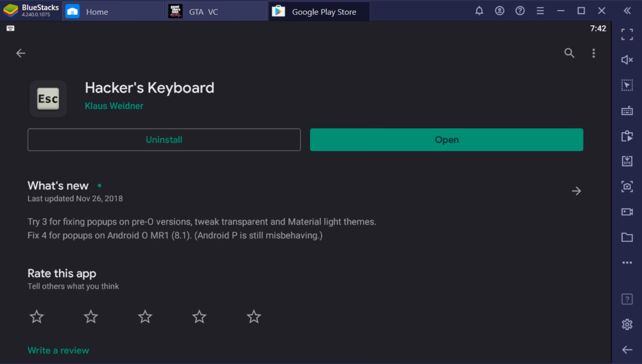The height and width of the screenshot is (364, 642).
Task: Click the BlueStacks fullscreen icon
Action: pyautogui.click(x=627, y=34)
